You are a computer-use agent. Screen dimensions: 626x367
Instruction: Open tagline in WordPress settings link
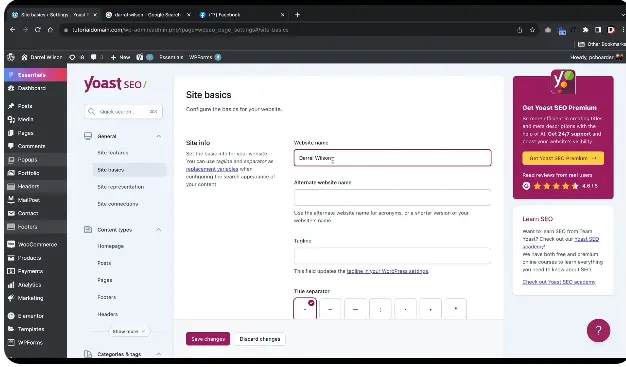(387, 271)
